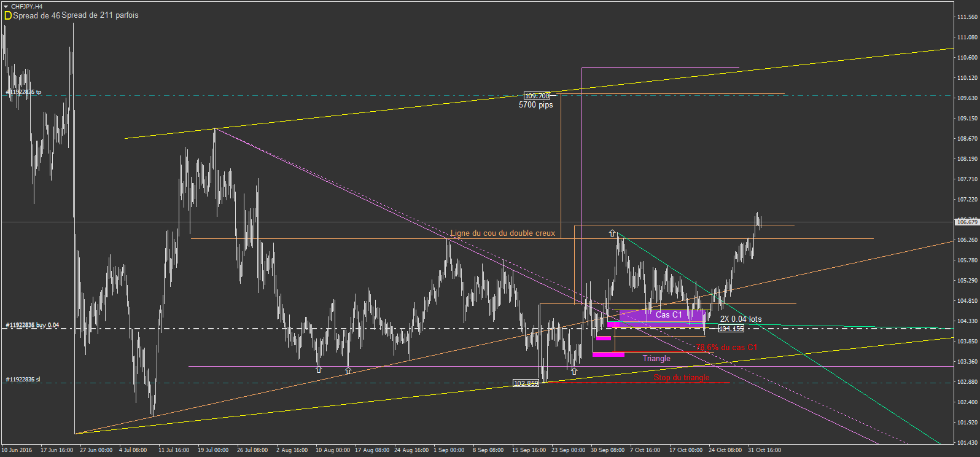Image resolution: width=980 pixels, height=457 pixels.
Task: Click the '31 Oct 16:00' time axis label
Action: pos(764,450)
